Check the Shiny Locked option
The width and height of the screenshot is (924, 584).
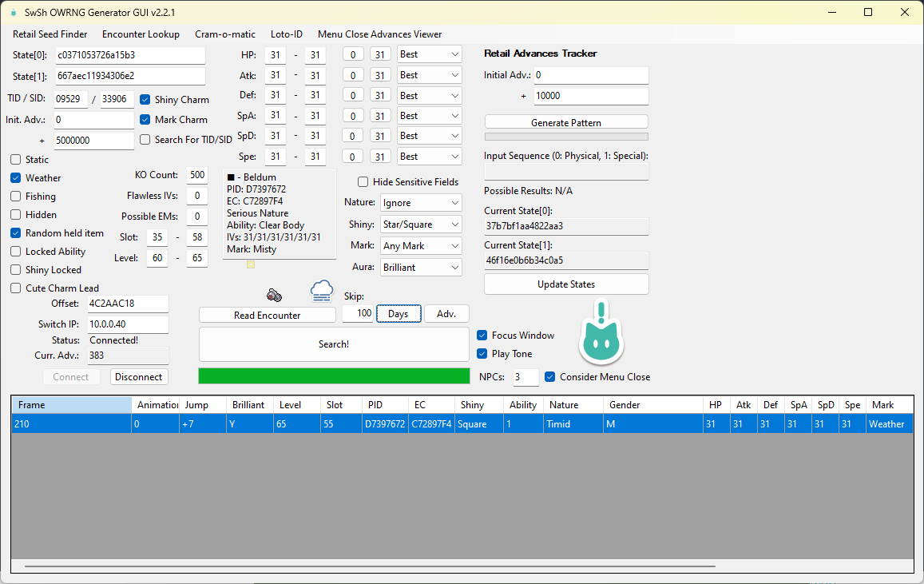point(16,270)
